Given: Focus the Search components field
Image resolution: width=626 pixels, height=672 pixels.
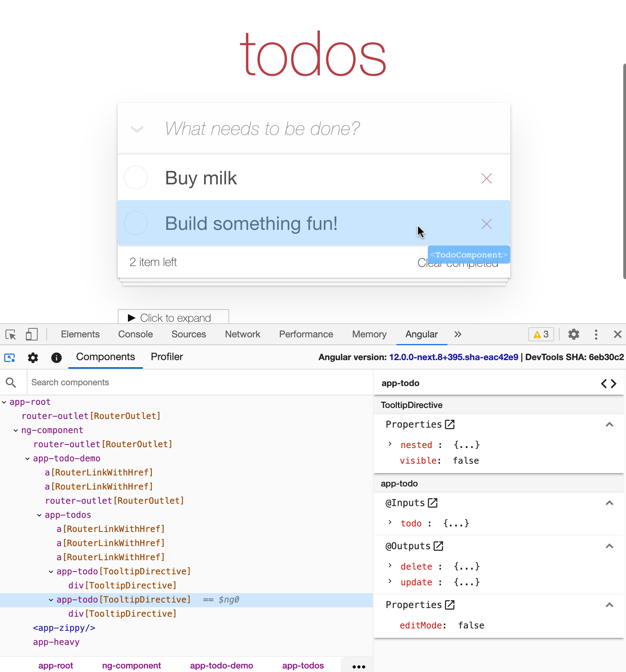Looking at the screenshot, I should 196,382.
